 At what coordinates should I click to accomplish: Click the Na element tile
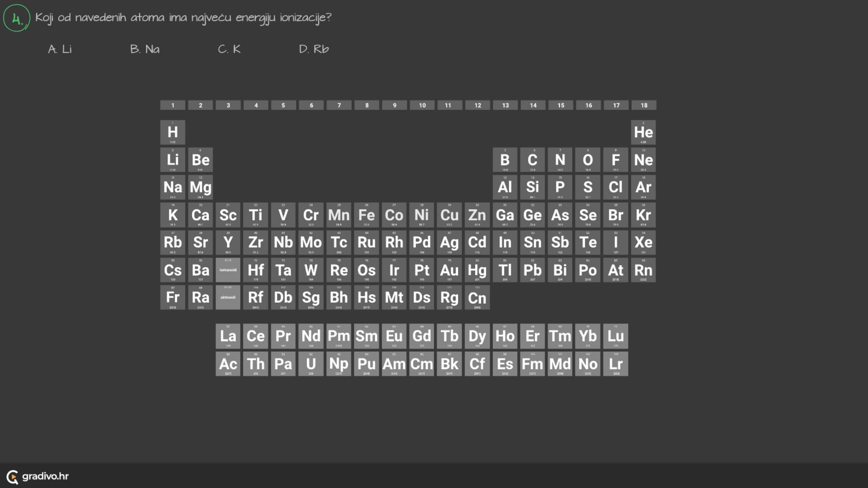[173, 187]
